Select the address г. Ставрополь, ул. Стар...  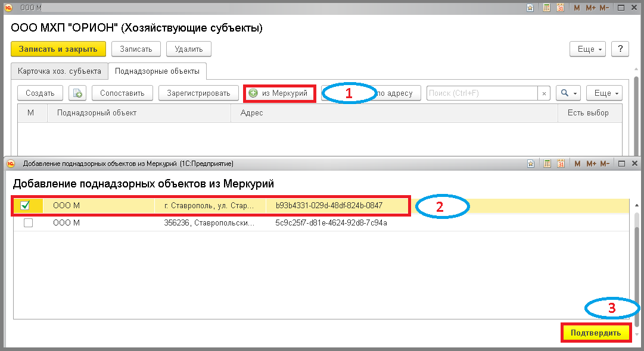tap(209, 205)
